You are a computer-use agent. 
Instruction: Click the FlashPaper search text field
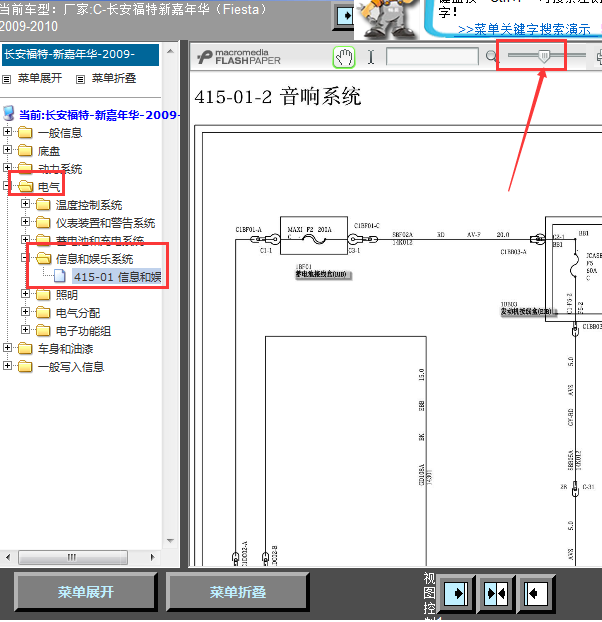point(432,56)
